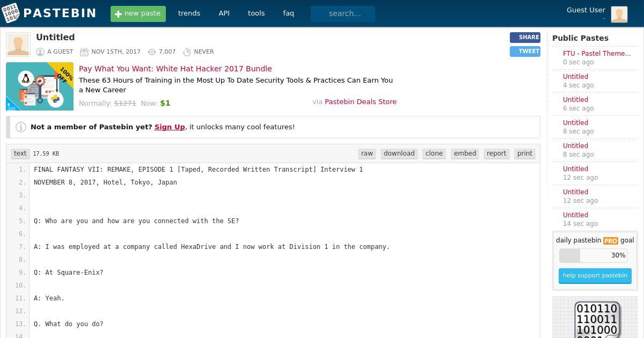Click the line mentioning HexaDrive
Viewport: 644px width, 338px height.
point(212,247)
